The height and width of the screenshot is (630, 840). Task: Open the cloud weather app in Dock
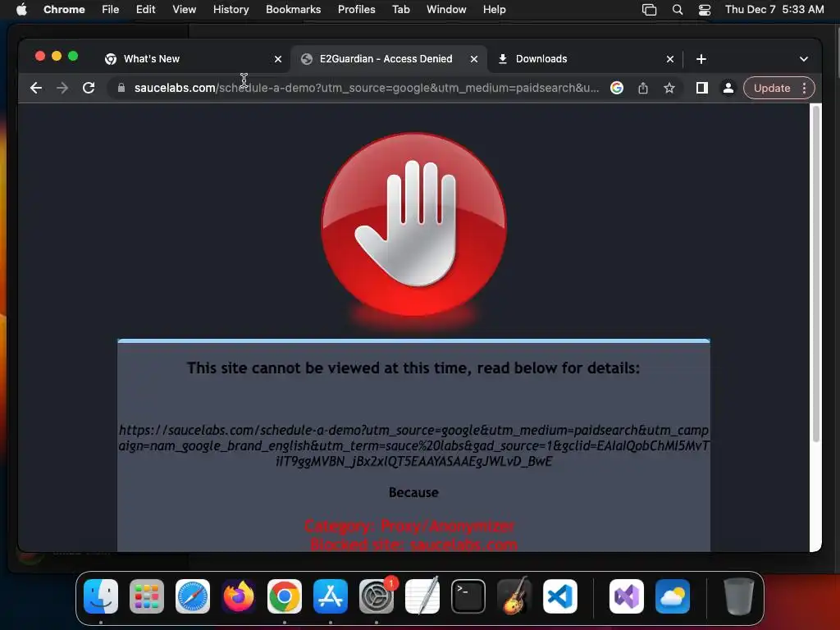(x=673, y=596)
